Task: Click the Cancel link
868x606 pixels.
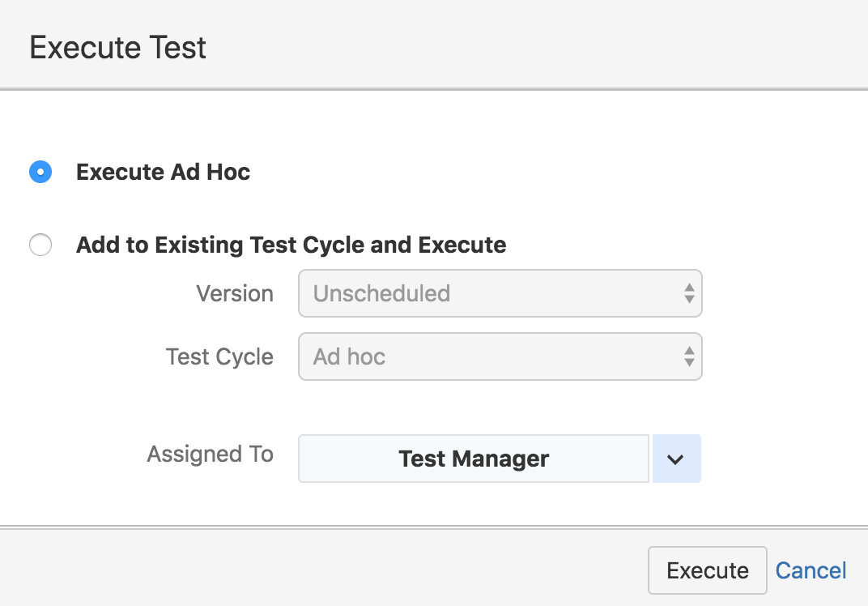Action: tap(810, 570)
